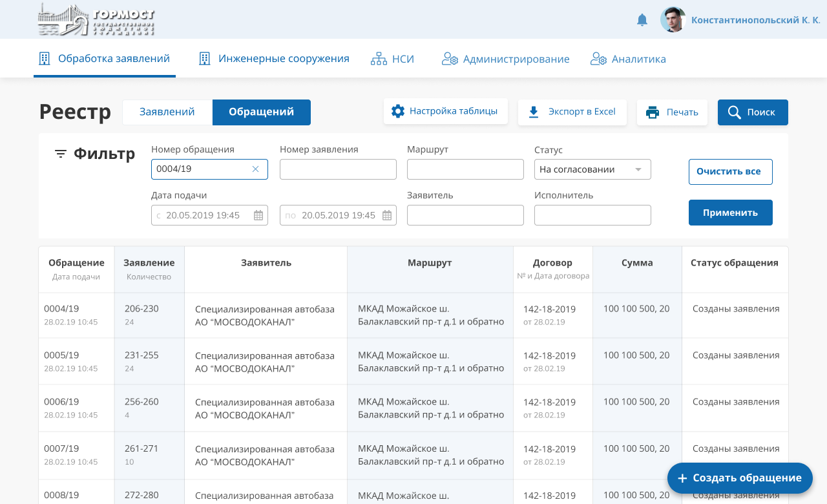The image size is (827, 504).
Task: Open calendar for start date
Action: tap(258, 216)
